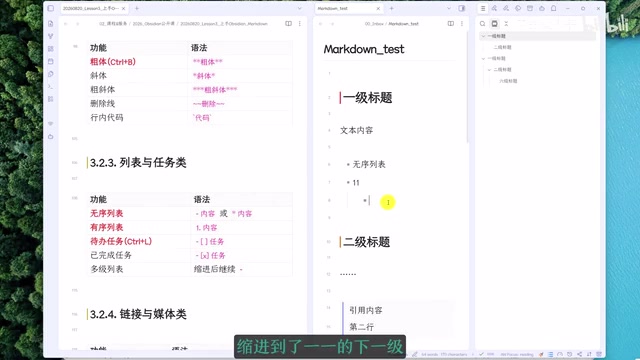640x360 pixels.
Task: Jump to the first 二级标题 outline entry
Action: 502,47
